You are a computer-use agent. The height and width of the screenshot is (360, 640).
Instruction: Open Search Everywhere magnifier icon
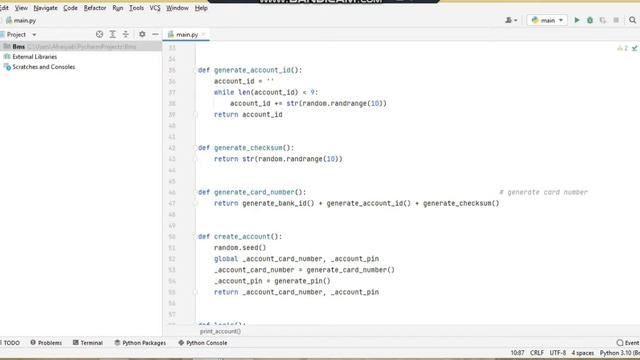pos(632,20)
